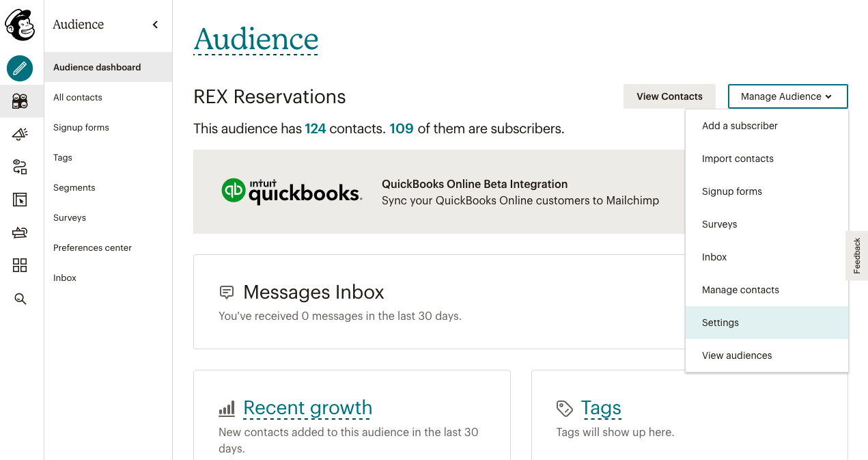
Task: Open the Tags heading link
Action: [601, 408]
